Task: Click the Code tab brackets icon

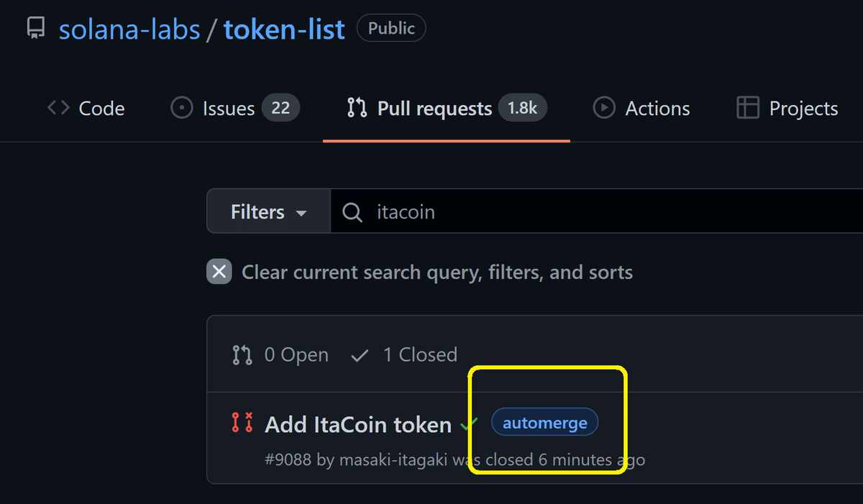Action: (58, 109)
